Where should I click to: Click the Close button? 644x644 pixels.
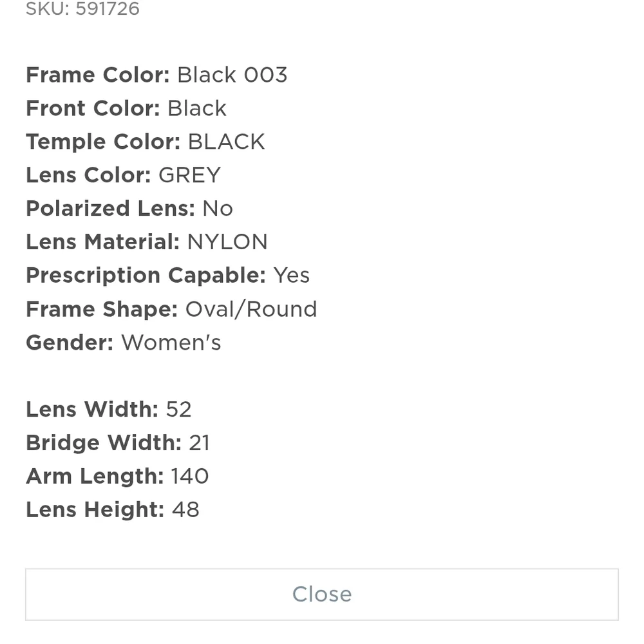[x=322, y=594]
